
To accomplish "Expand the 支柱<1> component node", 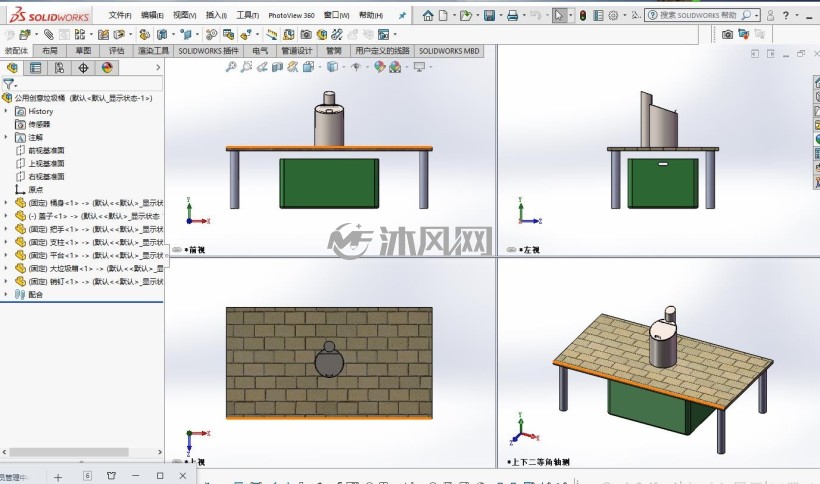I will tap(6, 242).
